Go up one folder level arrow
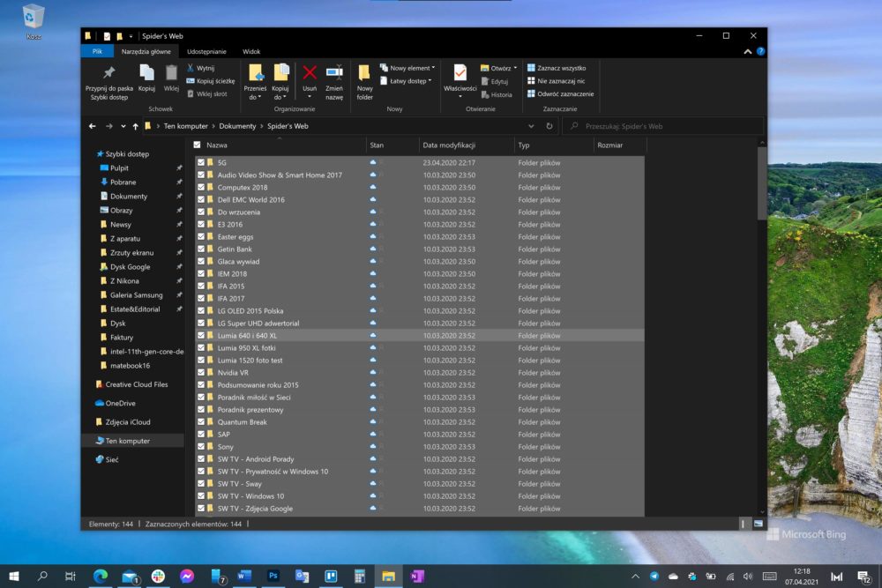This screenshot has height=588, width=882. [x=135, y=126]
